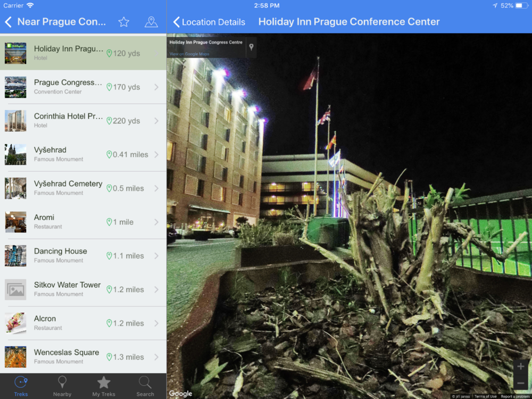The width and height of the screenshot is (532, 399).
Task: Select the 0.5 miles distance pin
Action: click(109, 189)
